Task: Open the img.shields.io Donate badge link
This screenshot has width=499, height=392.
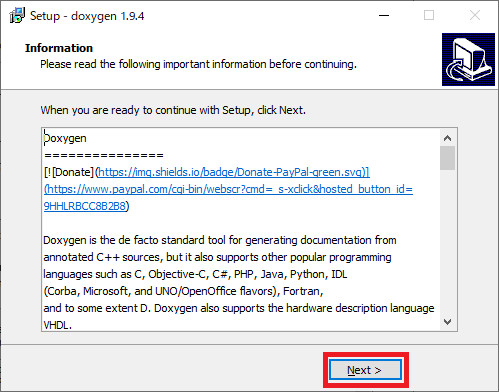Action: point(234,172)
